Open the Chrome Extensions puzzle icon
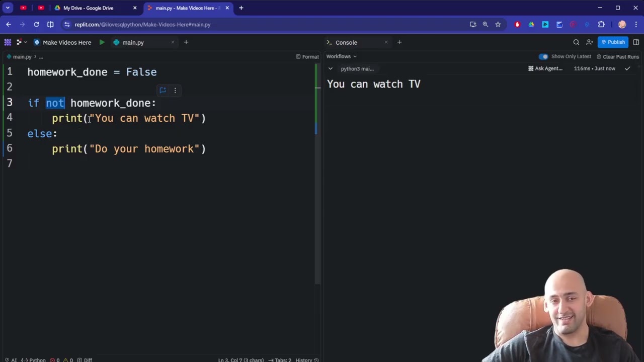This screenshot has width=644, height=362. (601, 24)
